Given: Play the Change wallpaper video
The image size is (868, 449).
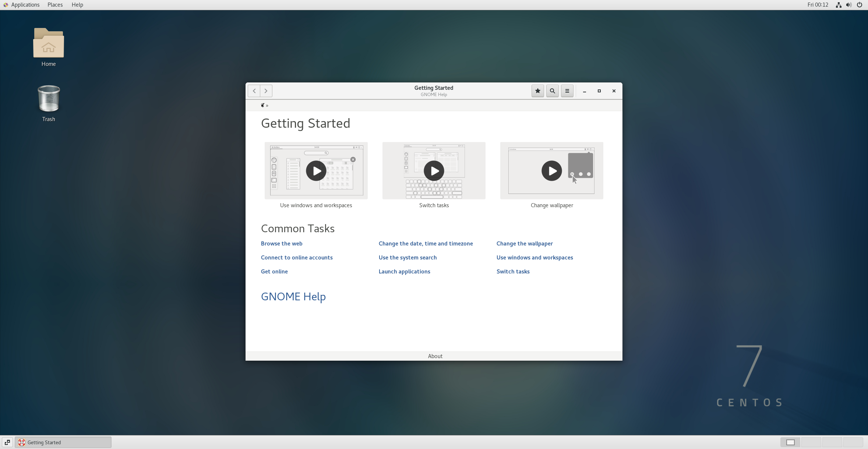Looking at the screenshot, I should [552, 171].
